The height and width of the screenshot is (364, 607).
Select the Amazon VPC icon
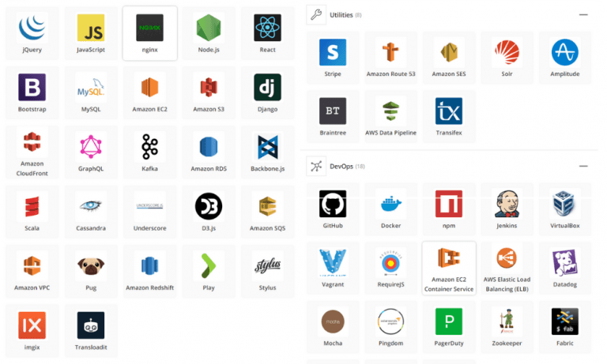tap(32, 266)
